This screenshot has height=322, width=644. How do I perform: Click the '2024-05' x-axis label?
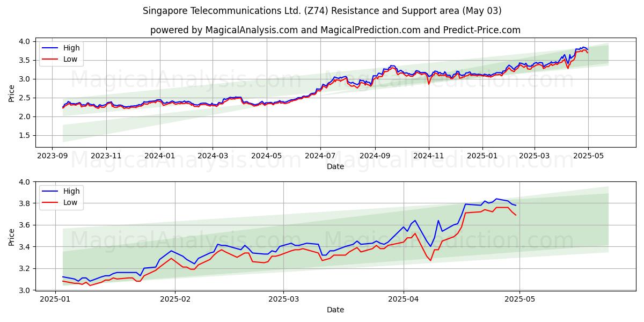[x=267, y=156]
